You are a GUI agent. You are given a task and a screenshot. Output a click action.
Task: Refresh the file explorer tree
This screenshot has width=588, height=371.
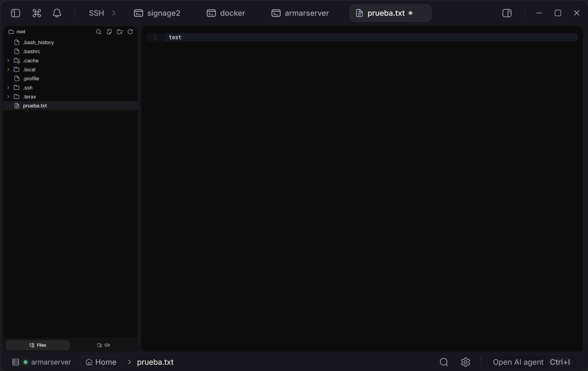point(130,32)
